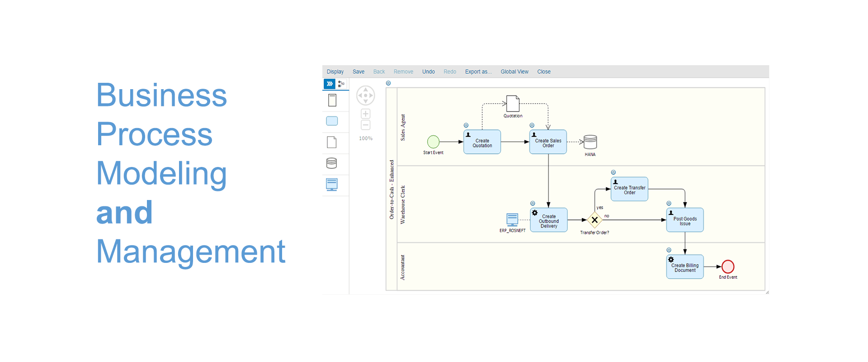Zoom out with the minus button
This screenshot has width=868, height=362.
tap(366, 125)
